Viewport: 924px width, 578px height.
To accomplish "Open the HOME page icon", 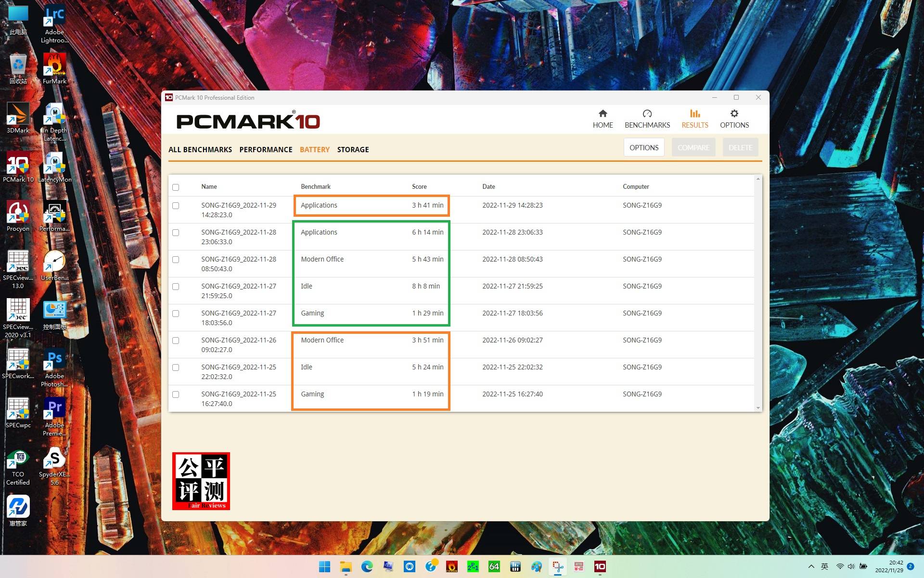I will pos(603,114).
